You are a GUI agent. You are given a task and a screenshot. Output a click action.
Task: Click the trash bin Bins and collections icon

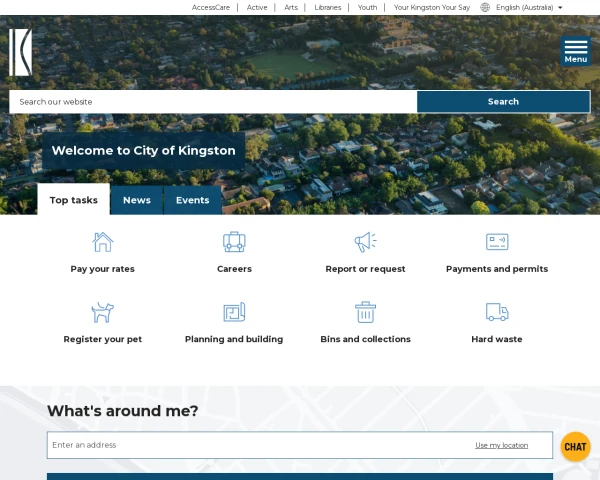click(x=365, y=312)
